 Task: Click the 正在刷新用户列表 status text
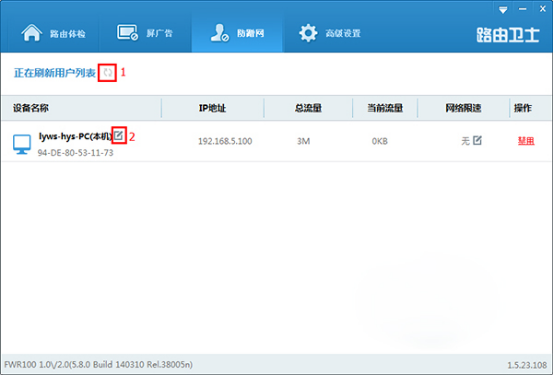point(55,73)
